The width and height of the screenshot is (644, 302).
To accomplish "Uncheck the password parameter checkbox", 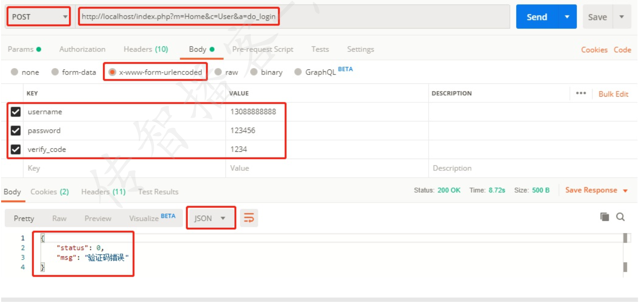I will (x=16, y=131).
